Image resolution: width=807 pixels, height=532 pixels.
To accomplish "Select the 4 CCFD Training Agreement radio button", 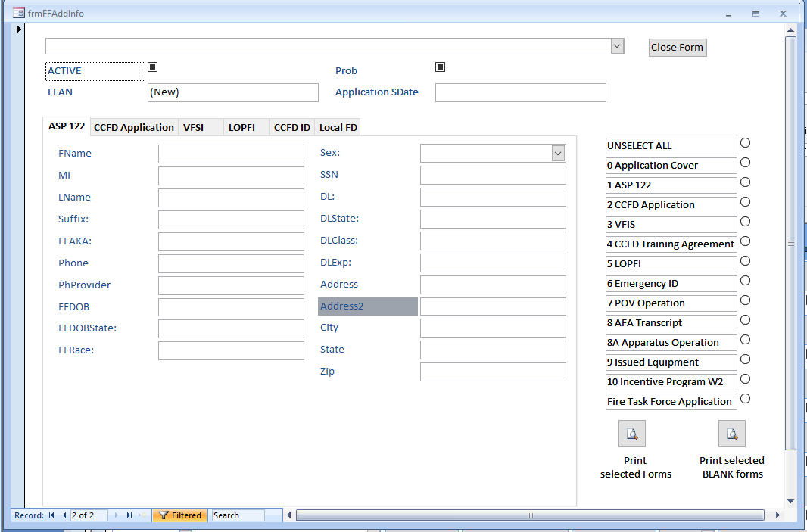I will (745, 241).
